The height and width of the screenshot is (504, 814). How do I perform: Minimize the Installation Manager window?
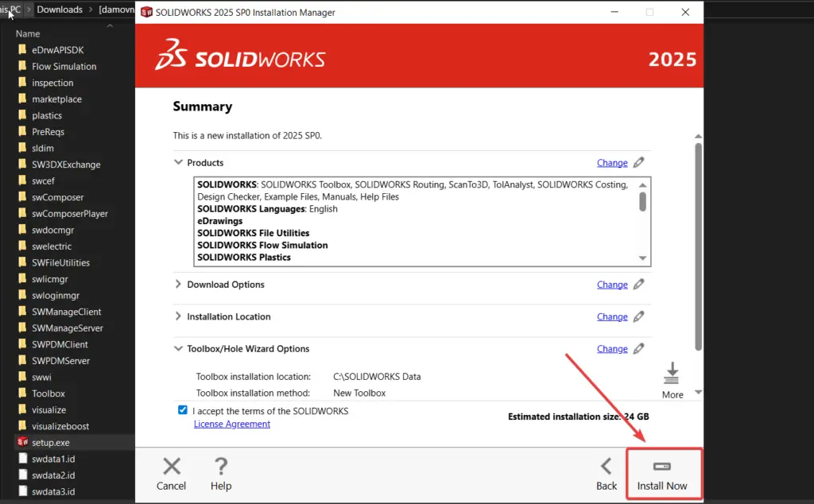click(x=614, y=12)
